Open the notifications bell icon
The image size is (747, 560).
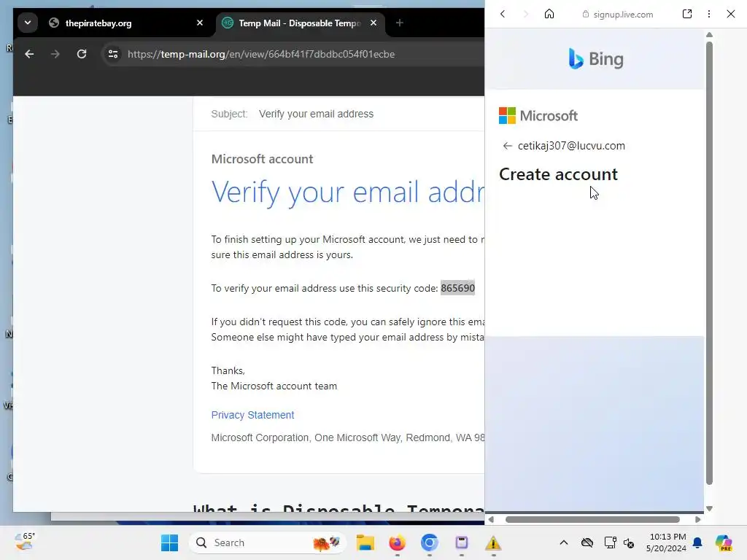point(697,542)
